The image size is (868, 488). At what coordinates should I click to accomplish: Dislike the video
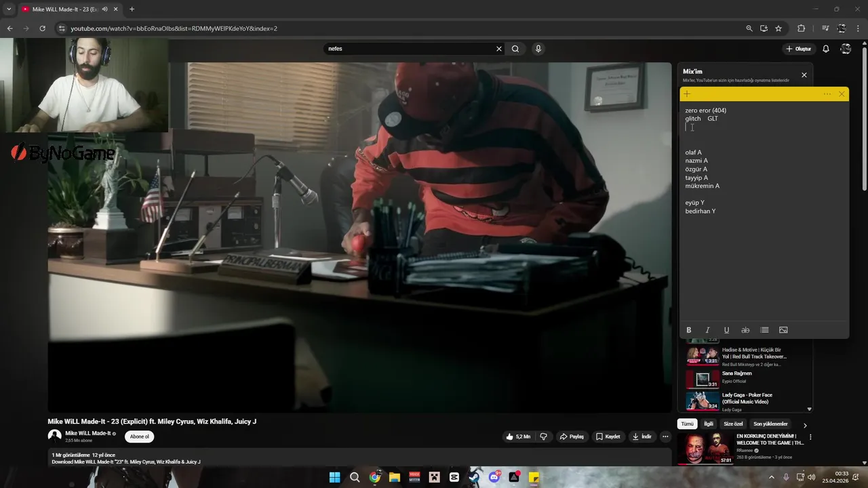543,436
